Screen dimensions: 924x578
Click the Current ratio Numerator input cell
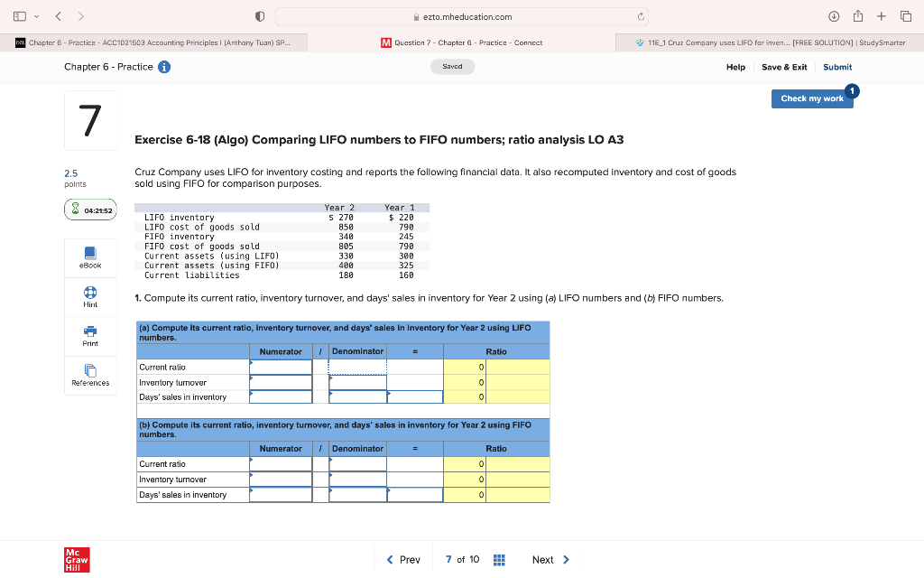pyautogui.click(x=280, y=367)
